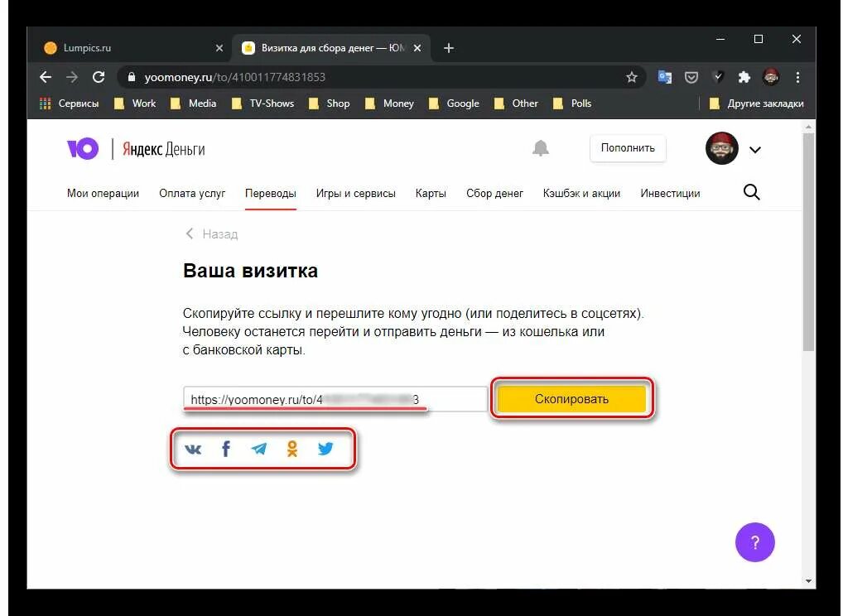Open Инвестиции section
Image resolution: width=843 pixels, height=616 pixels.
click(x=670, y=193)
